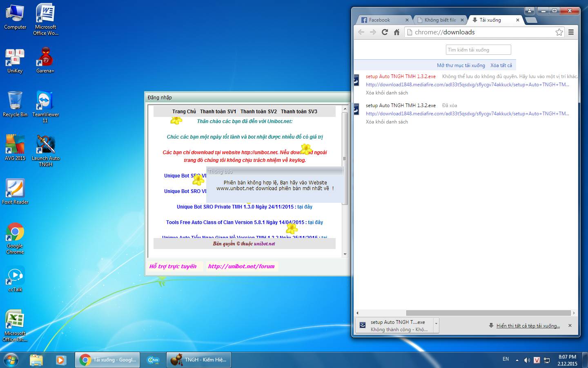Switch to TNGH - Kiếm Hiệp taskbar button
This screenshot has width=588, height=368.
(x=199, y=360)
